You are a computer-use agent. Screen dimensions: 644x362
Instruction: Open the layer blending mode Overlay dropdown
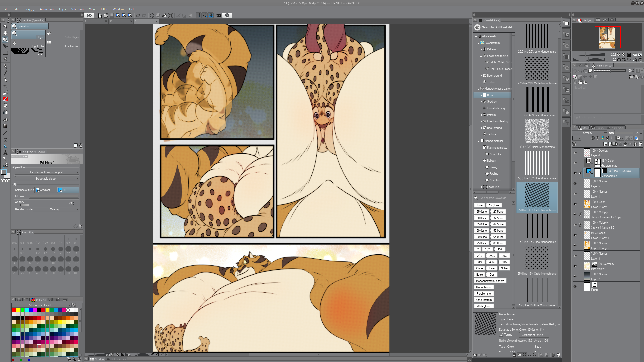point(590,133)
